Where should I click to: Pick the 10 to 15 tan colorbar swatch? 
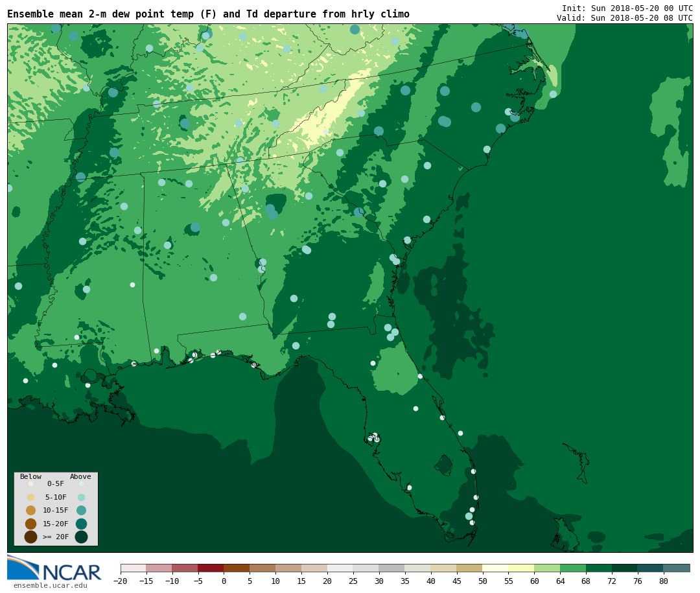[x=289, y=568]
